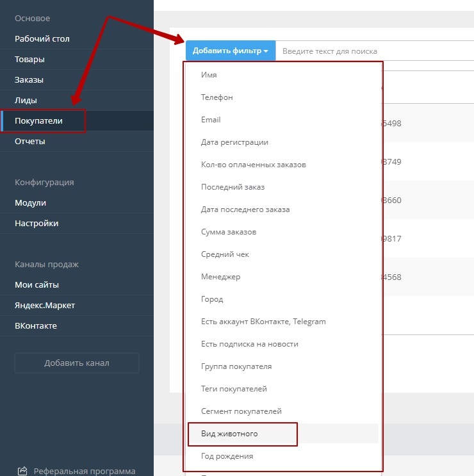Select Год рождения filter option
474x476 pixels.
[227, 456]
